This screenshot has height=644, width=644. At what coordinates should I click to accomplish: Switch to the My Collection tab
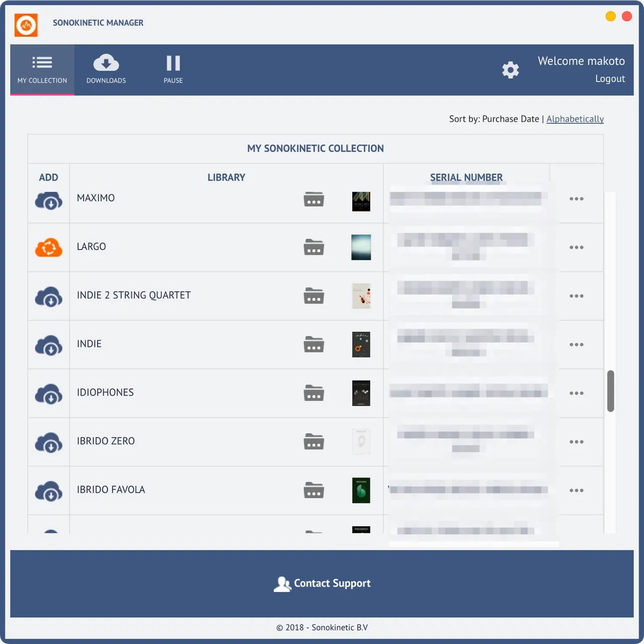click(x=42, y=69)
